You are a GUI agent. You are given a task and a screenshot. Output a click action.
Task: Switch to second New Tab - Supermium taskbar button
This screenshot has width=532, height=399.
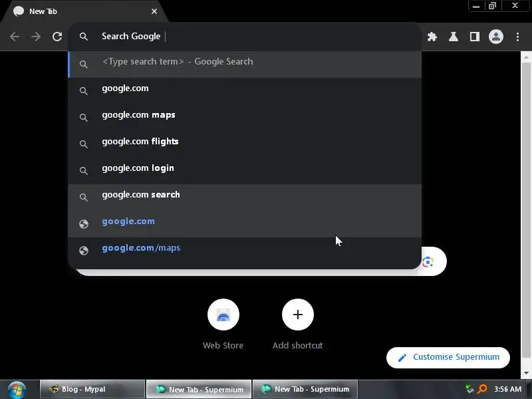[x=305, y=389]
